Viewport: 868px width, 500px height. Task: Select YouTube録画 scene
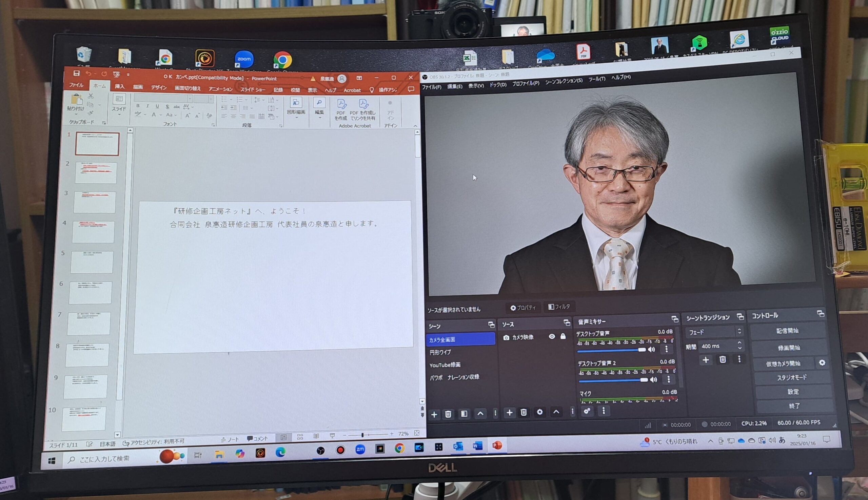(x=445, y=365)
